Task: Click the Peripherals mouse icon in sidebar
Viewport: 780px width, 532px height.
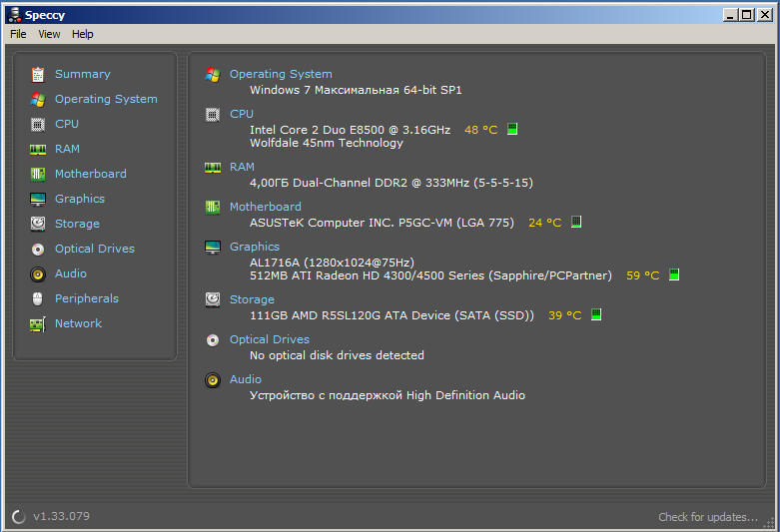Action: click(x=38, y=298)
